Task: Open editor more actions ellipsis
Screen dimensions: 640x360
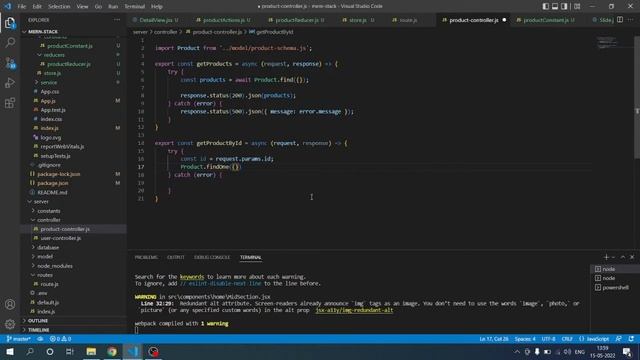Action: [631, 20]
